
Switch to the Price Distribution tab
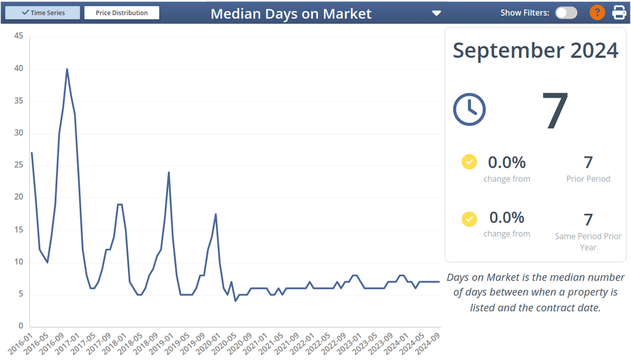coord(122,12)
